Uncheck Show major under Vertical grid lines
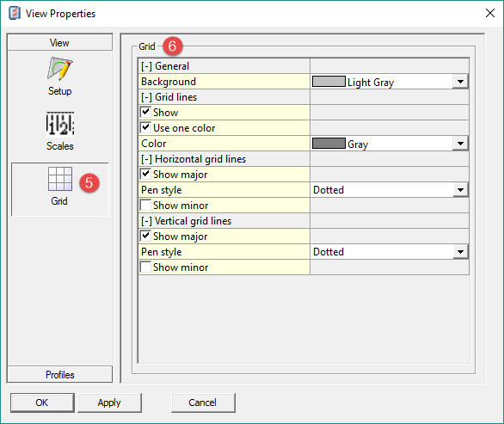 (145, 236)
